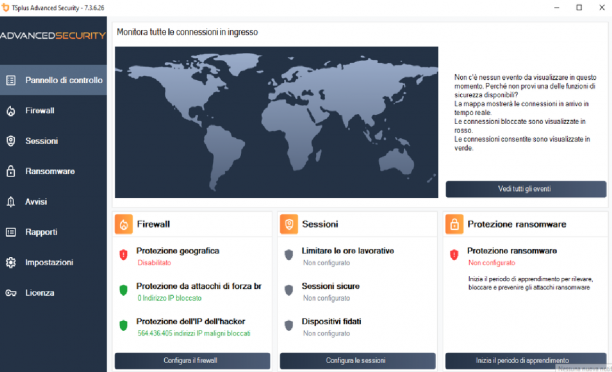Click the TSplus logo in title bar
The image size is (612, 372).
pos(5,7)
